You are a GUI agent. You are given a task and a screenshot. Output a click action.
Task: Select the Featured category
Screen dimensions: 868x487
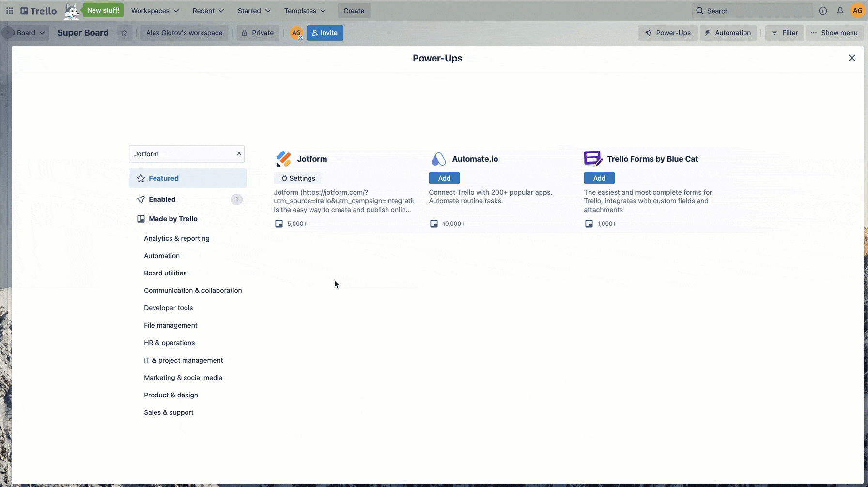coord(188,178)
